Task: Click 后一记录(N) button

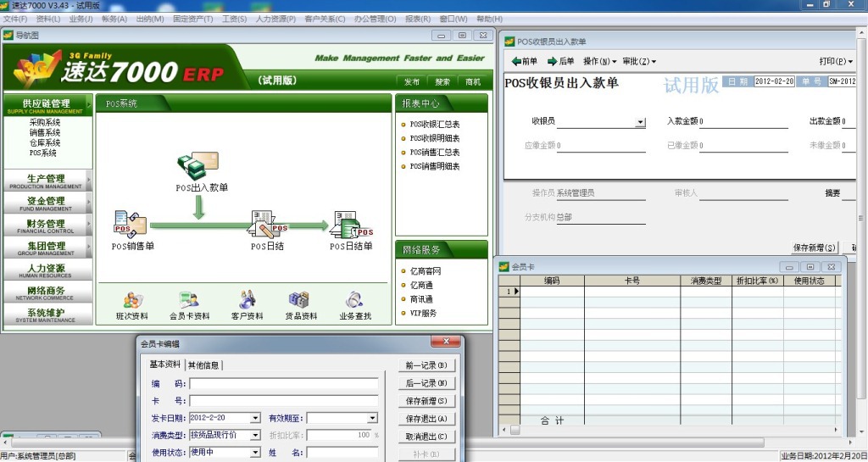Action: click(427, 383)
